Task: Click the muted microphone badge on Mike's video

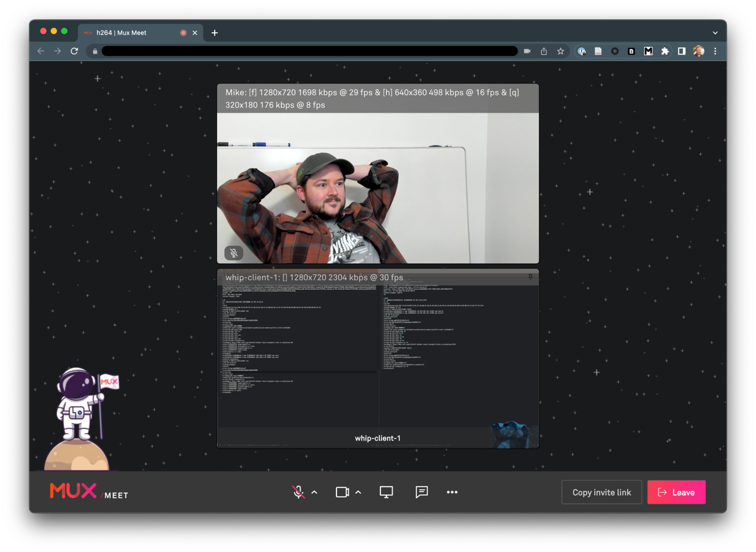Action: pos(233,252)
